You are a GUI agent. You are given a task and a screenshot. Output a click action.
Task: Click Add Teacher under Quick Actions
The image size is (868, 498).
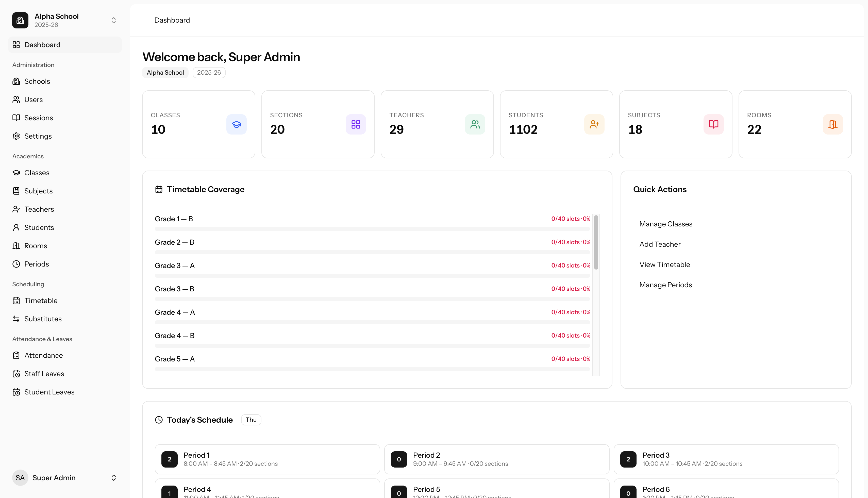(660, 244)
